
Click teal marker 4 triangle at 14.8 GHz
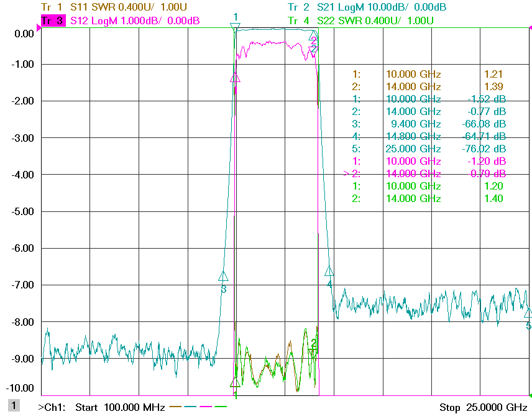pyautogui.click(x=329, y=271)
